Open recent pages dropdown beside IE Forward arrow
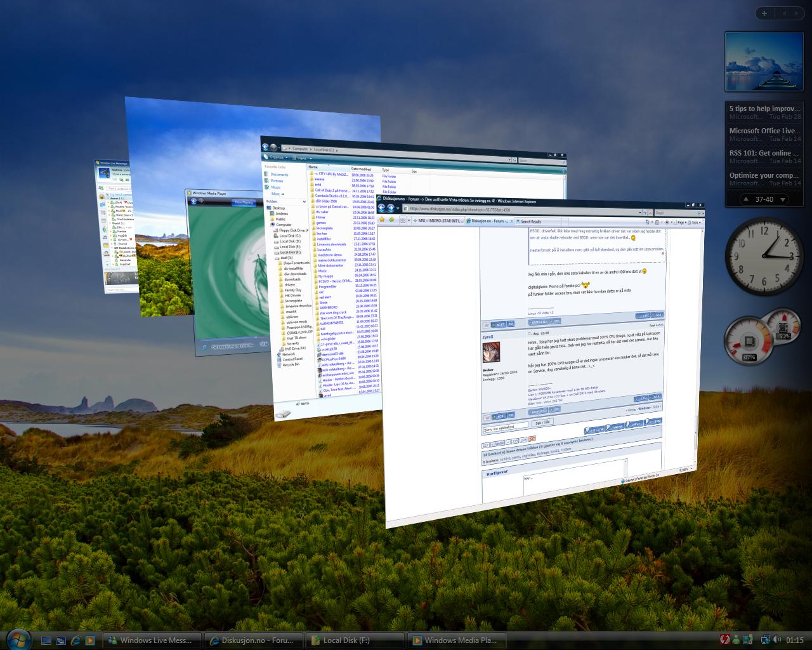This screenshot has height=650, width=812. tap(398, 208)
